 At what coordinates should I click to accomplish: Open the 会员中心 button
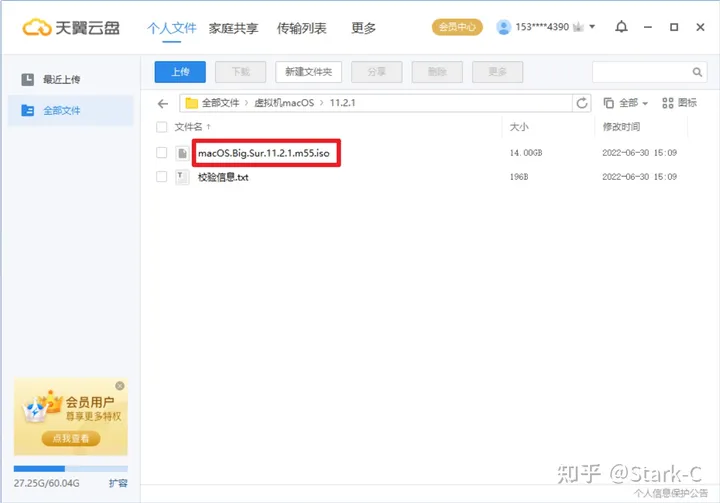pos(457,27)
